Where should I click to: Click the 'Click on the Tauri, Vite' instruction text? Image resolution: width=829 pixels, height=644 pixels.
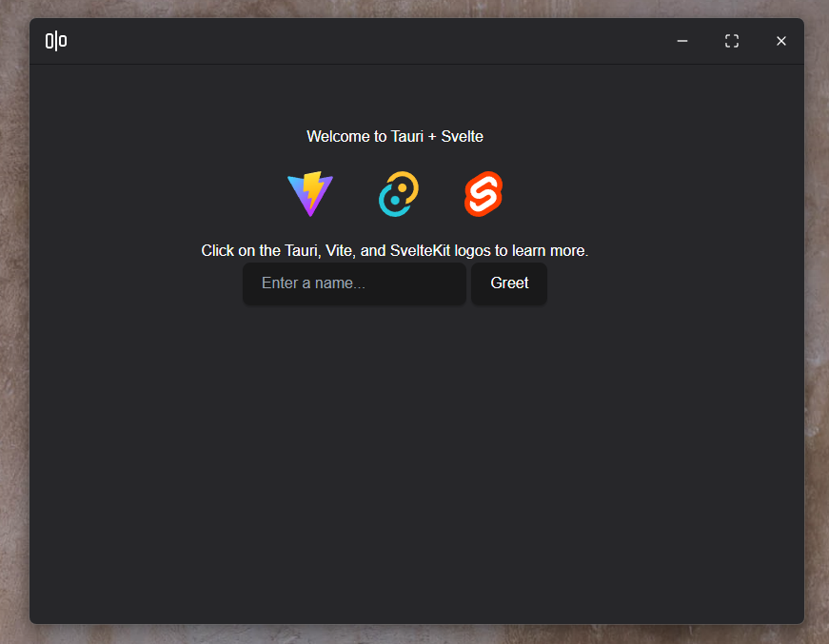coord(395,250)
